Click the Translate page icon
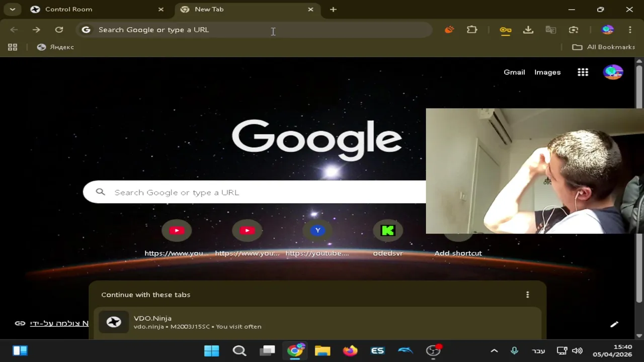The width and height of the screenshot is (644, 362). 551,30
